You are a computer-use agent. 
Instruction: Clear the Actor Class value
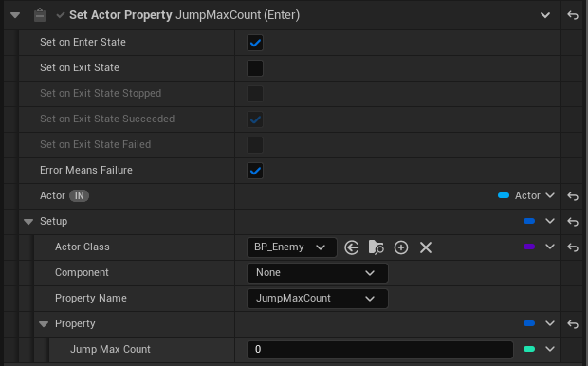point(426,247)
